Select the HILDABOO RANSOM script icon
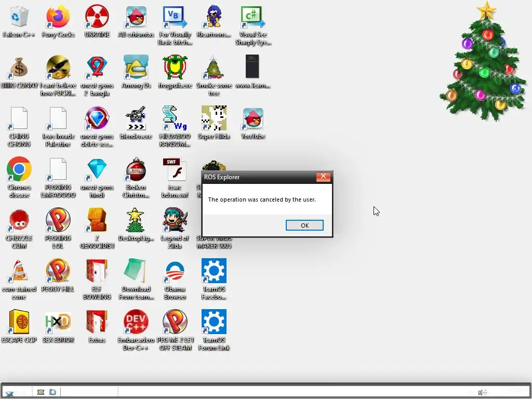The height and width of the screenshot is (399, 532). 175,118
